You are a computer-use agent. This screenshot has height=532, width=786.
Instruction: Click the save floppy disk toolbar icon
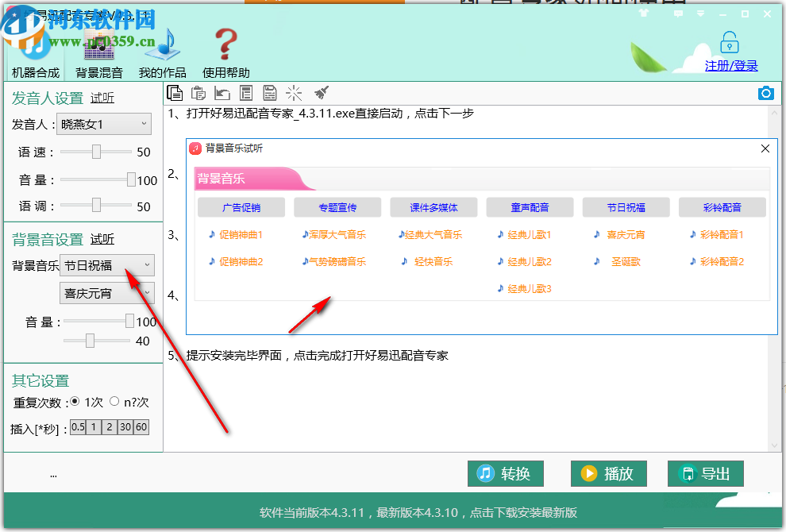click(x=270, y=93)
